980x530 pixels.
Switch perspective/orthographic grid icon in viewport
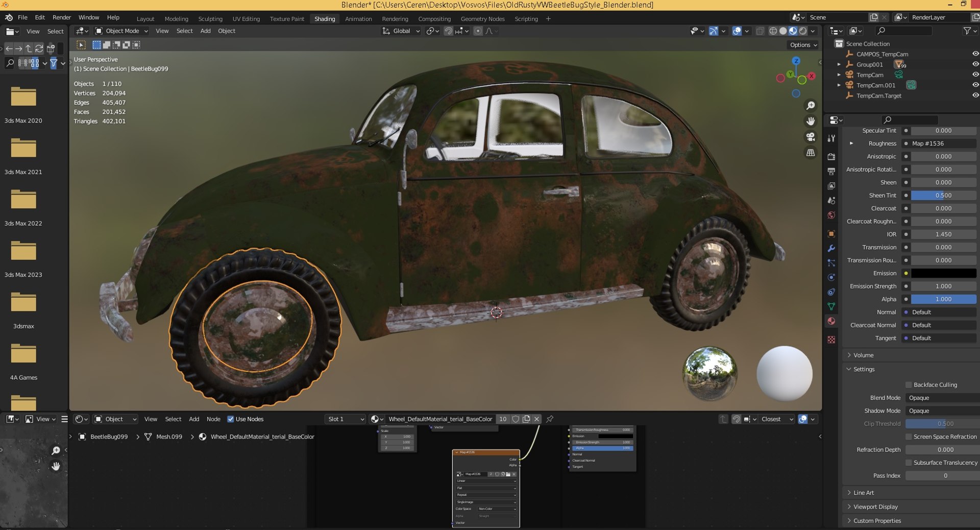(810, 153)
